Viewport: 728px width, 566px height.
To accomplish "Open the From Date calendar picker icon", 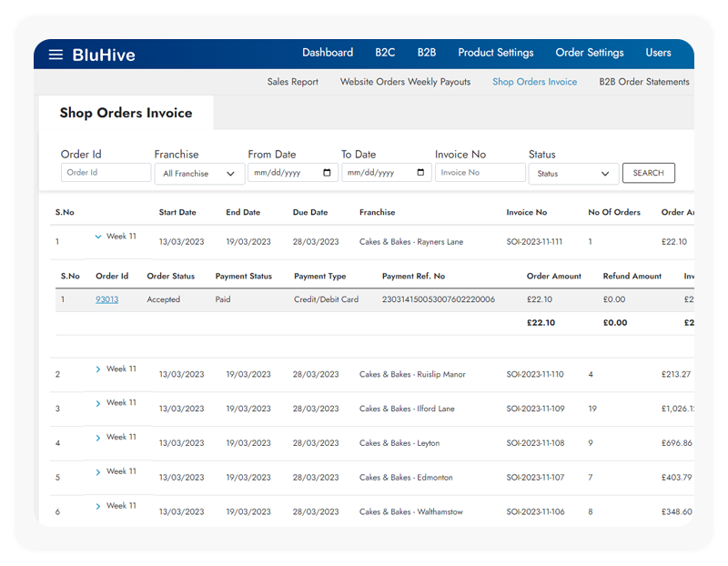I will click(327, 173).
